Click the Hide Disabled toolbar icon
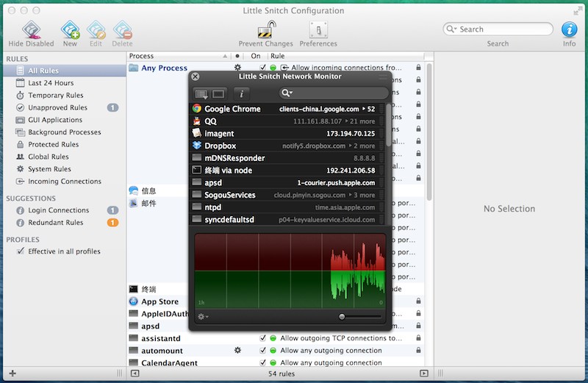588x383 pixels. pos(31,31)
